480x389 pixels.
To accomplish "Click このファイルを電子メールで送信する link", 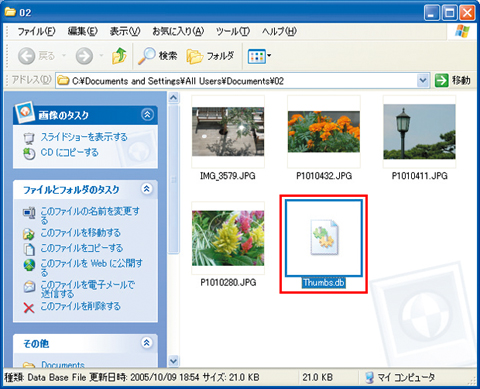I will click(88, 289).
